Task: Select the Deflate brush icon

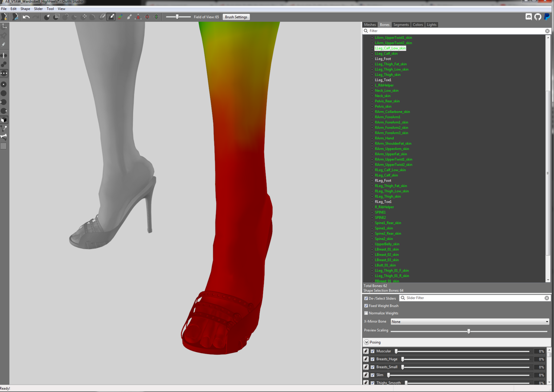Action: (75, 17)
